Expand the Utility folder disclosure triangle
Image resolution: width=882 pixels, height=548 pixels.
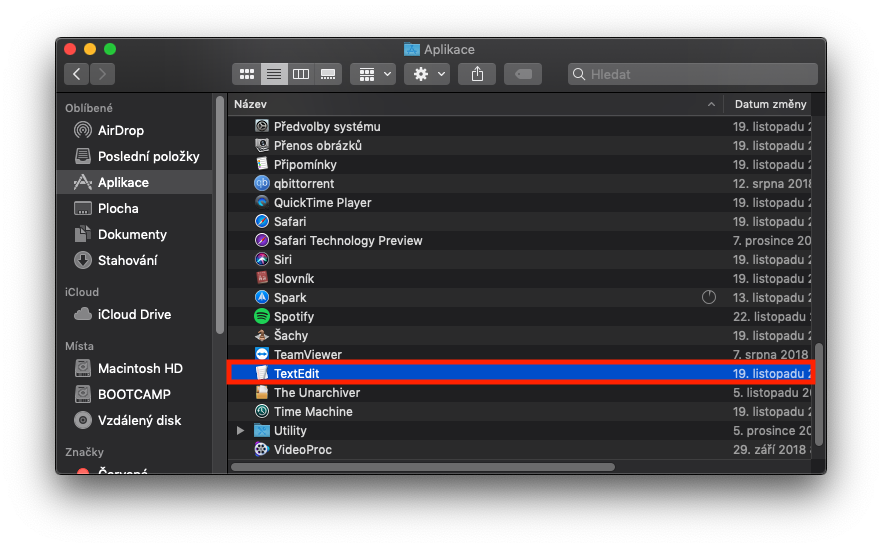tap(240, 430)
